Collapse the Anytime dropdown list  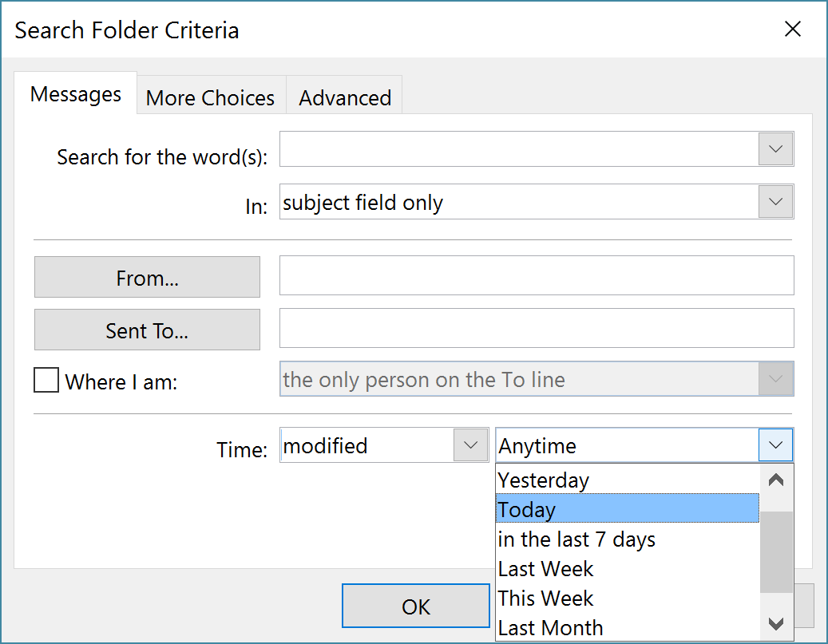click(775, 444)
